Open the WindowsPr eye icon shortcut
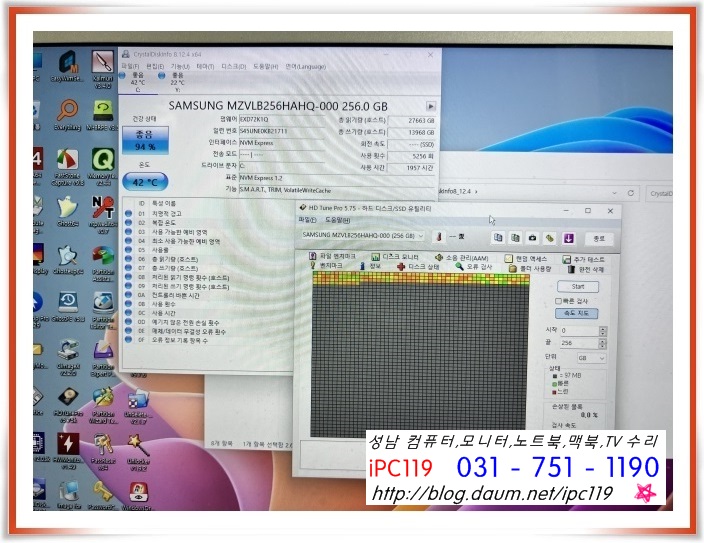Viewport: 704px width, 543px height. click(x=137, y=496)
